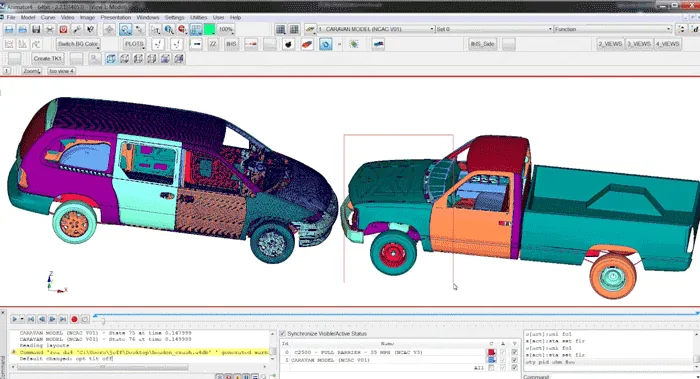700x379 pixels.
Task: Click the Switch BG Color button
Action: pyautogui.click(x=78, y=44)
